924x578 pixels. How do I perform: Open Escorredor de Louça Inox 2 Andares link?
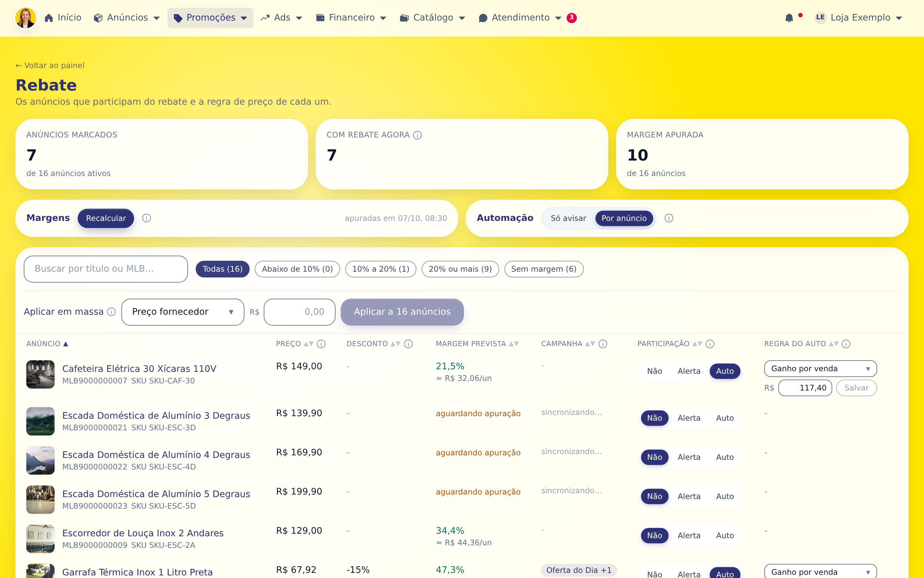tap(143, 533)
